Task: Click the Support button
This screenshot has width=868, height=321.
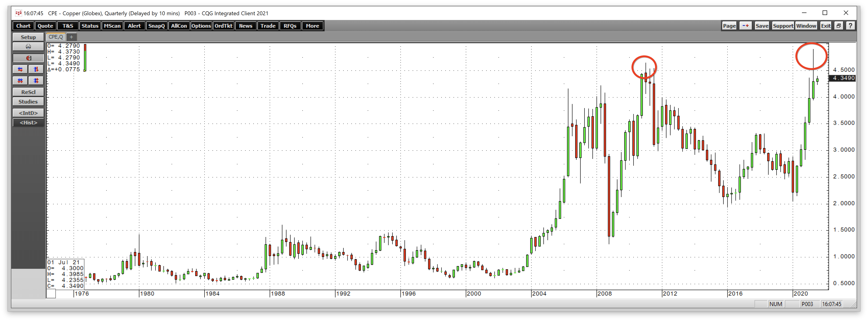Action: [x=783, y=26]
